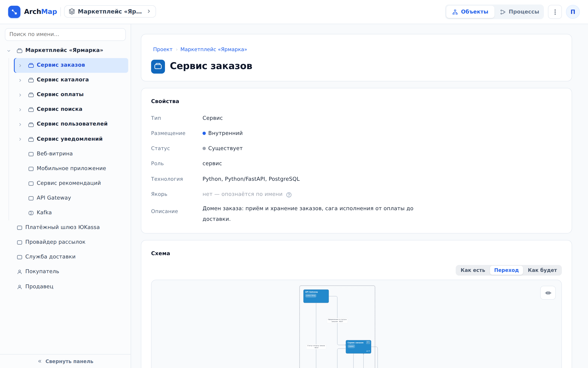Screen dimensions: 588x368
Task: Expand the Сервис каталога tree node
Action: [20, 80]
